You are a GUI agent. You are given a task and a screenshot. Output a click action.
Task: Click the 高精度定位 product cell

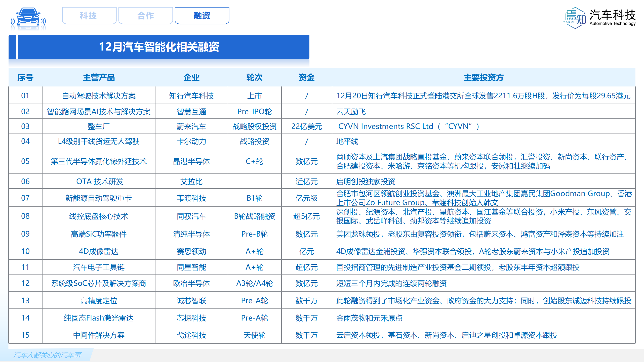coord(99,300)
